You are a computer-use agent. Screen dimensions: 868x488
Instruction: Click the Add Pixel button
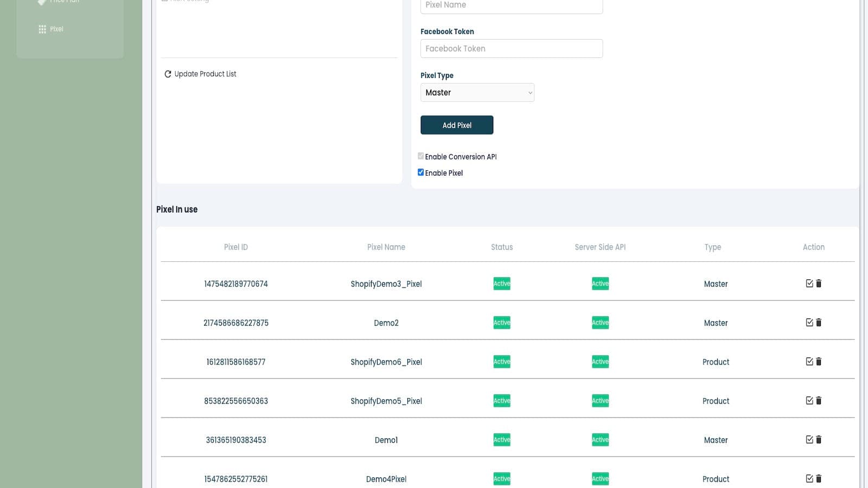[457, 125]
